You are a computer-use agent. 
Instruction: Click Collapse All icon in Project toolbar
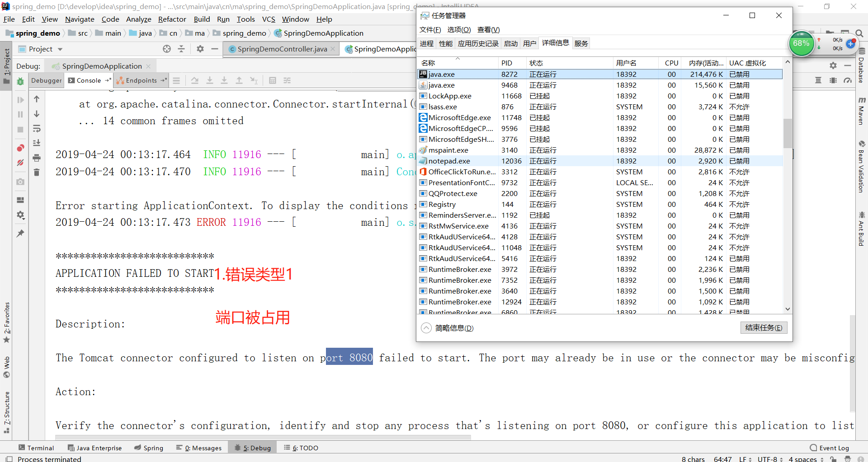[181, 49]
